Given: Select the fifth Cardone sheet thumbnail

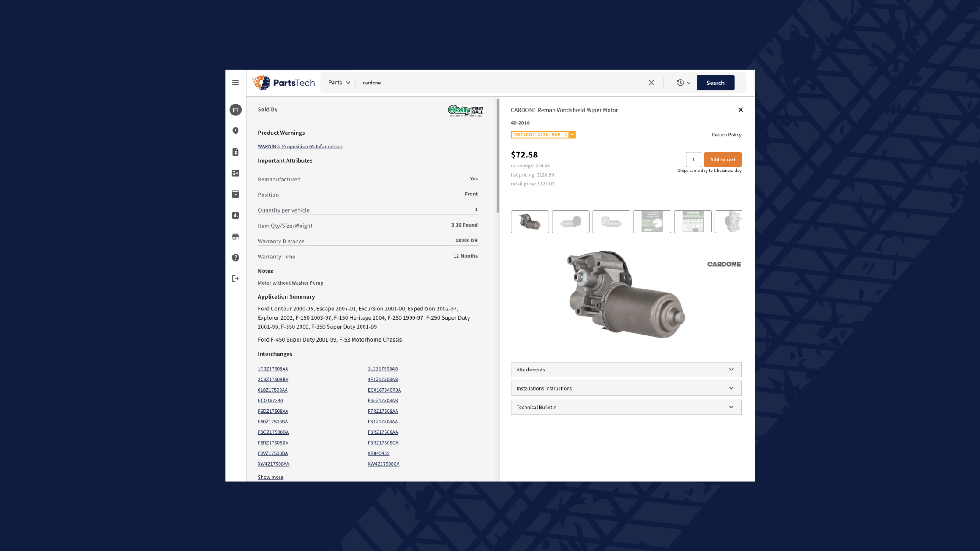Looking at the screenshot, I should (693, 222).
